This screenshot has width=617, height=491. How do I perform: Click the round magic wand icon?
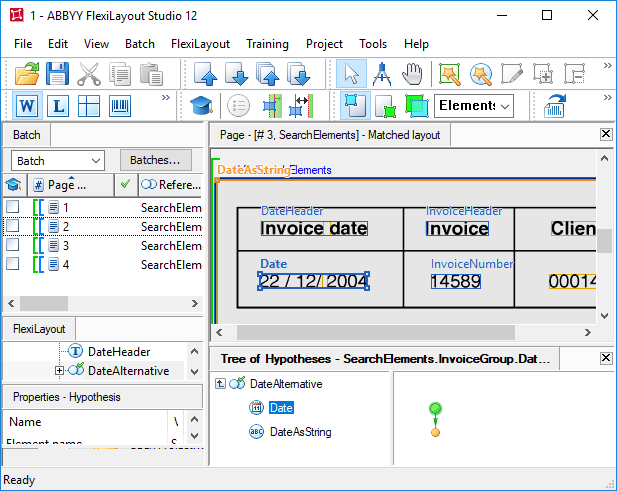click(481, 74)
